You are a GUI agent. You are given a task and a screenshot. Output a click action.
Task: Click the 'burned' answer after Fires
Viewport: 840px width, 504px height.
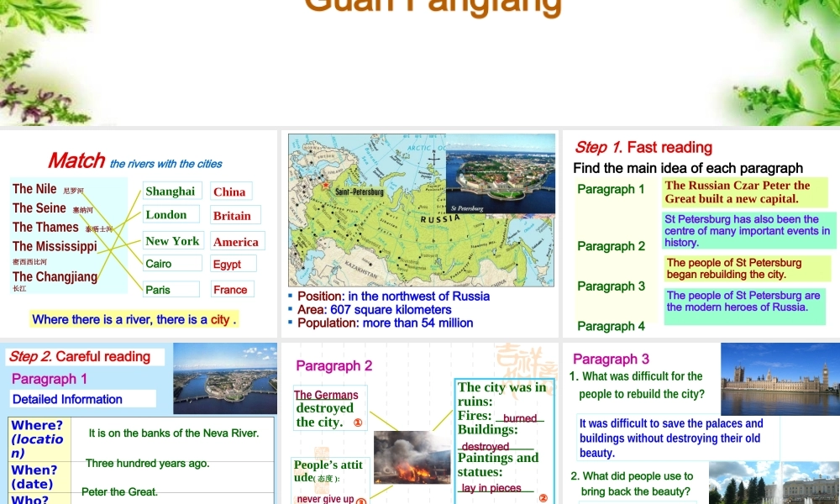tap(520, 418)
